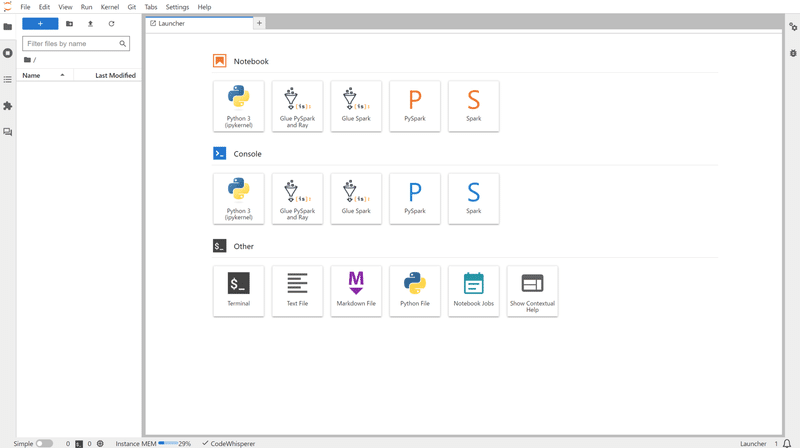Open a PySpark console
This screenshot has height=448, width=800.
coord(415,198)
